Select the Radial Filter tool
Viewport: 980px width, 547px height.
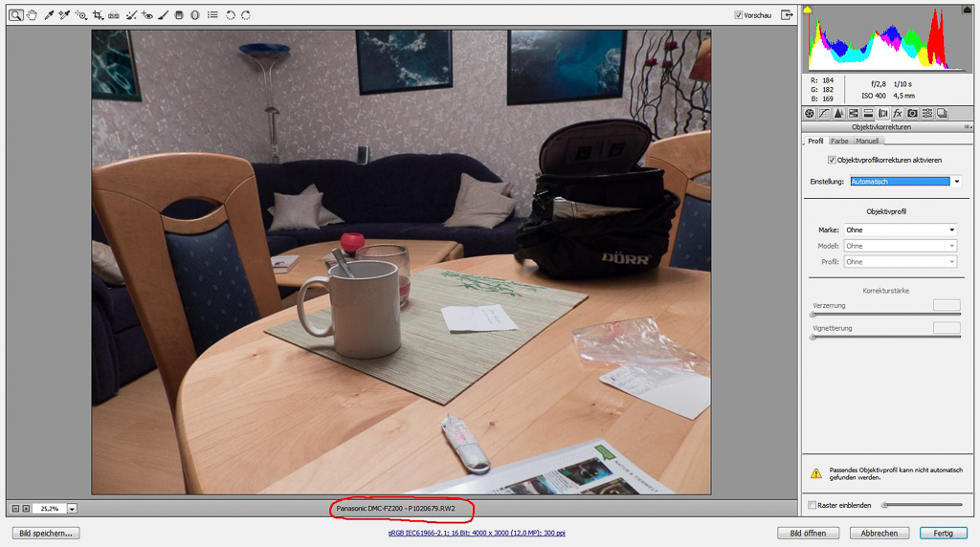click(x=195, y=15)
